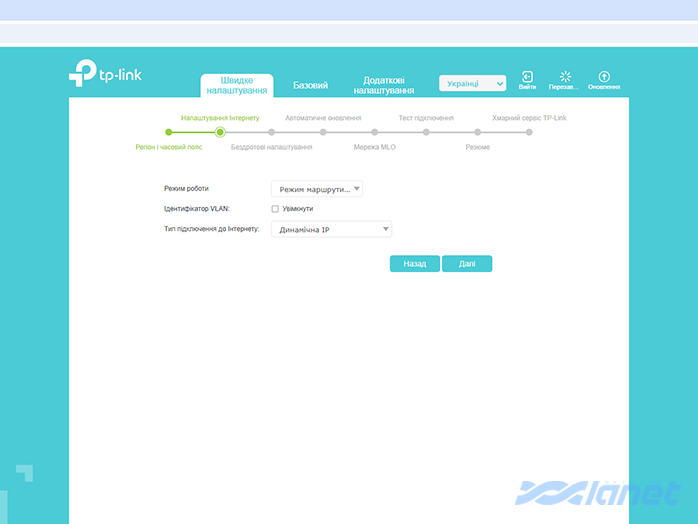
Task: Jump to the Резюме step dot
Action: (477, 131)
